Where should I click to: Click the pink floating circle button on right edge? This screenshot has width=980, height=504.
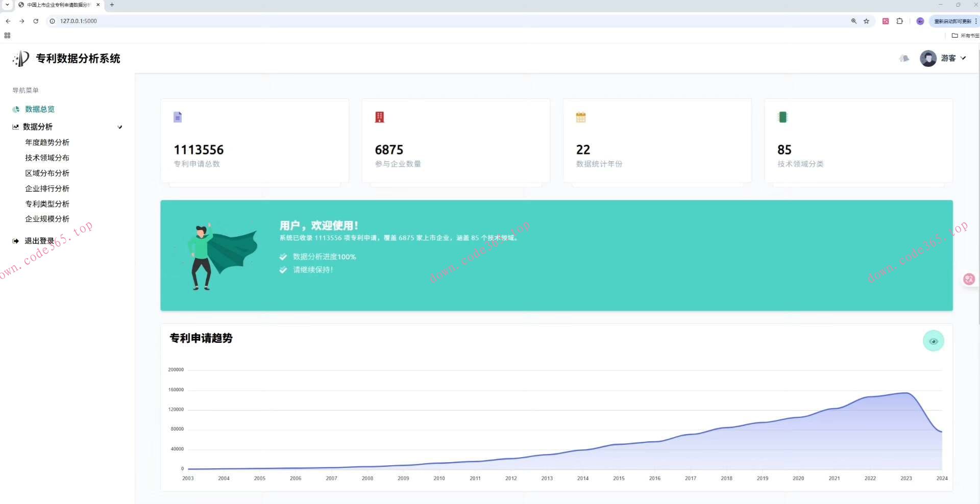[x=969, y=279]
